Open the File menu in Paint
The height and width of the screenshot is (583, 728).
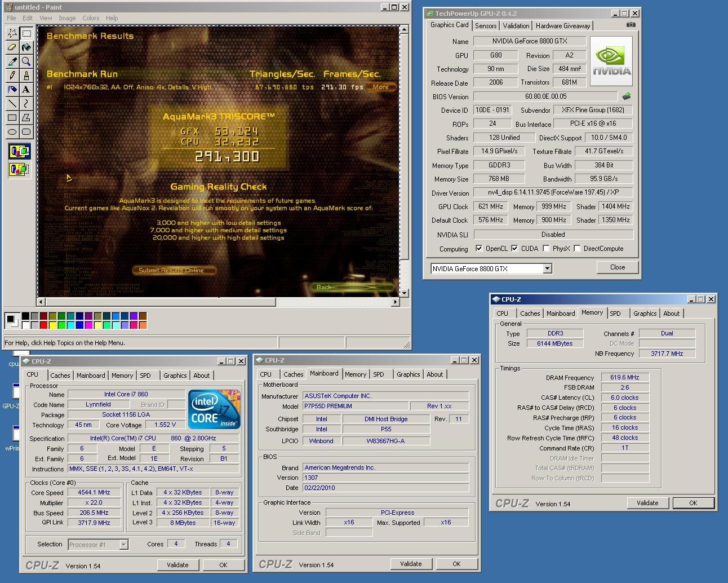11,18
